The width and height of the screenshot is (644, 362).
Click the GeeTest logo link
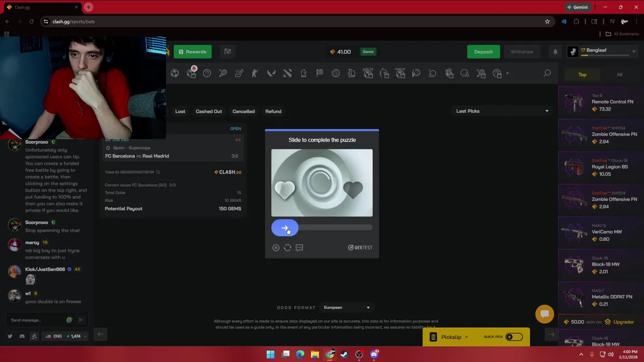(x=360, y=247)
